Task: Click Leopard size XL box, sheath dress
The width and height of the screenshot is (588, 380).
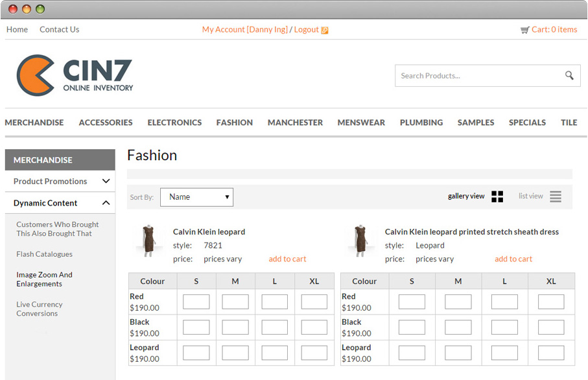Action: (551, 353)
